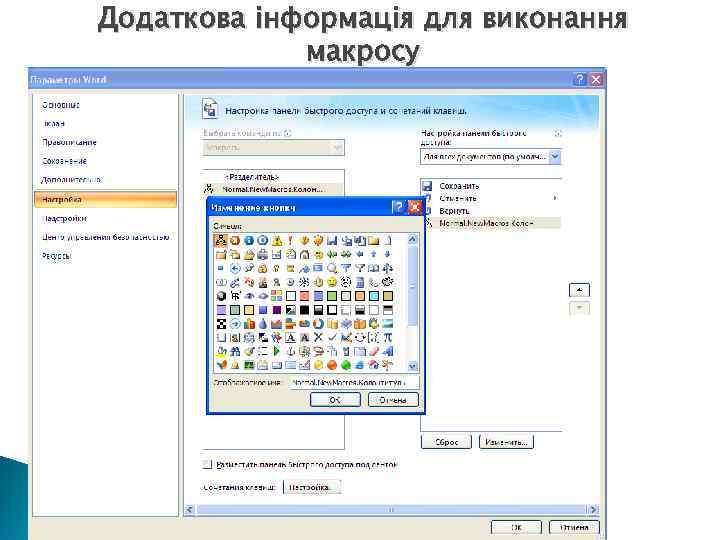This screenshot has height=540, width=720.
Task: Choose the black-and-white checkerboard symbol
Action: (221, 324)
